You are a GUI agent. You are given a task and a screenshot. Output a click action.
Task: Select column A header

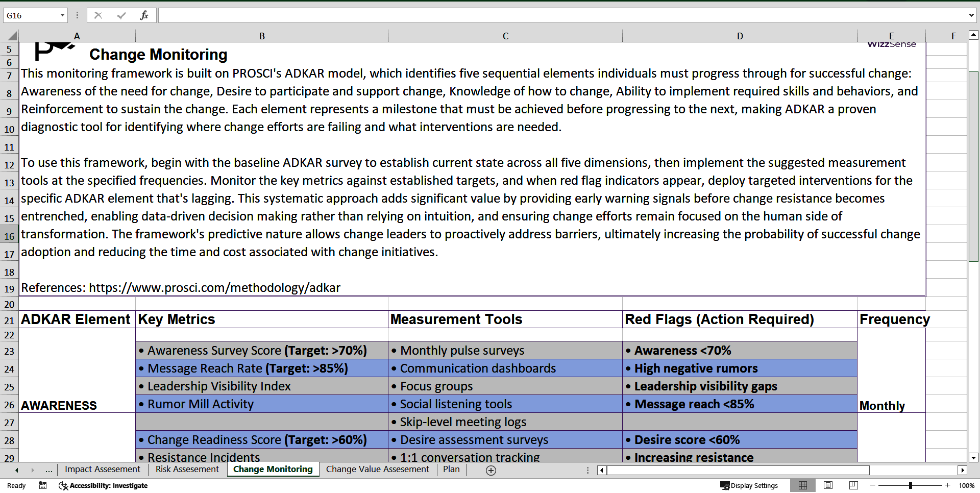(77, 36)
